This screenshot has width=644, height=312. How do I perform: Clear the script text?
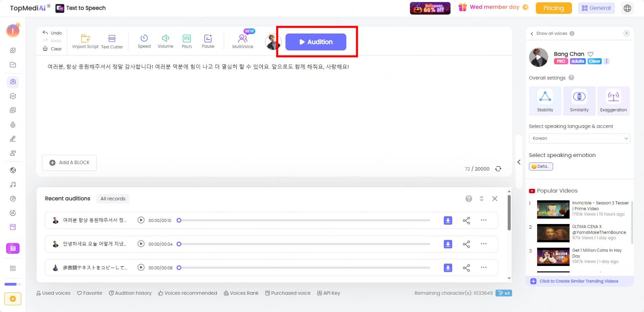point(52,49)
